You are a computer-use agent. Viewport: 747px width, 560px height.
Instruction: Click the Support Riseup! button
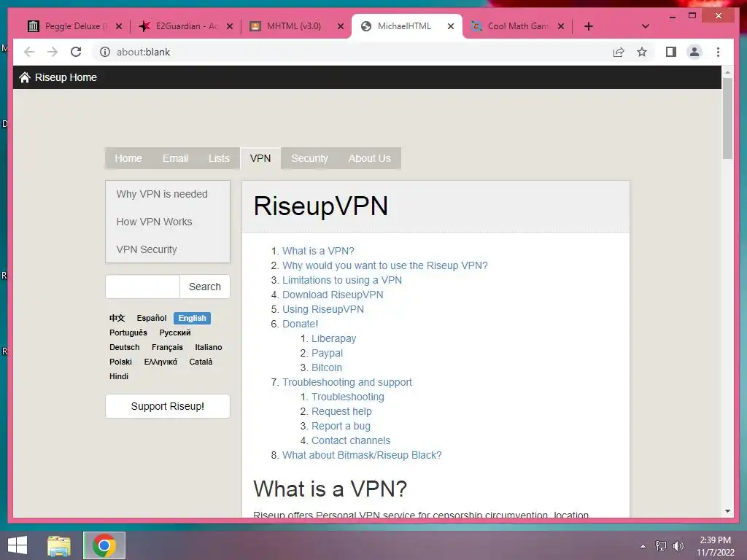pos(168,406)
